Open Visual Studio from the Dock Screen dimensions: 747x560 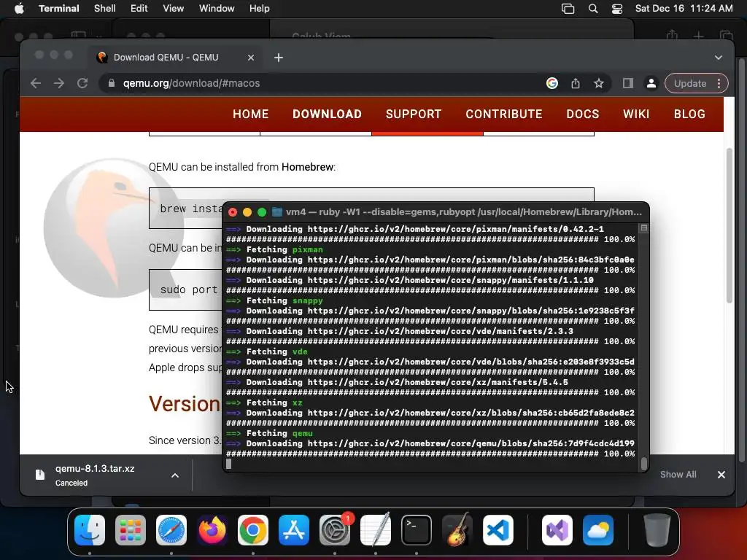point(557,530)
